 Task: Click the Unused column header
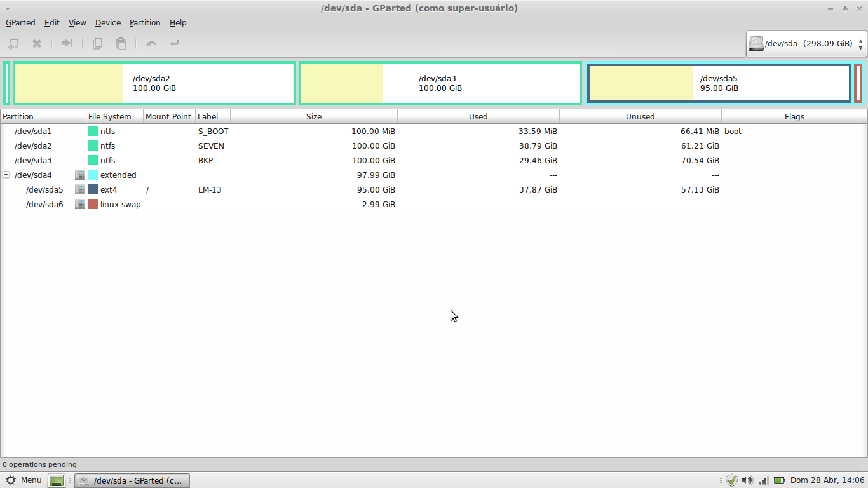(641, 116)
